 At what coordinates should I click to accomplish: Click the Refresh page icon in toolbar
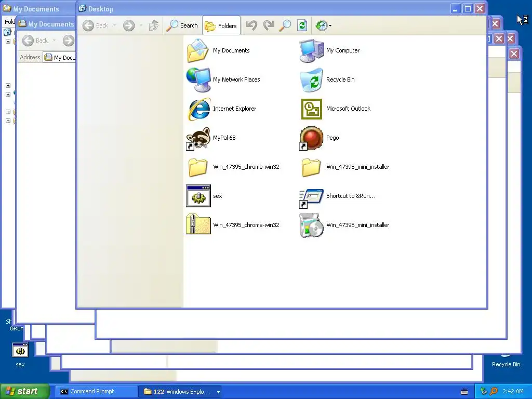(x=302, y=25)
